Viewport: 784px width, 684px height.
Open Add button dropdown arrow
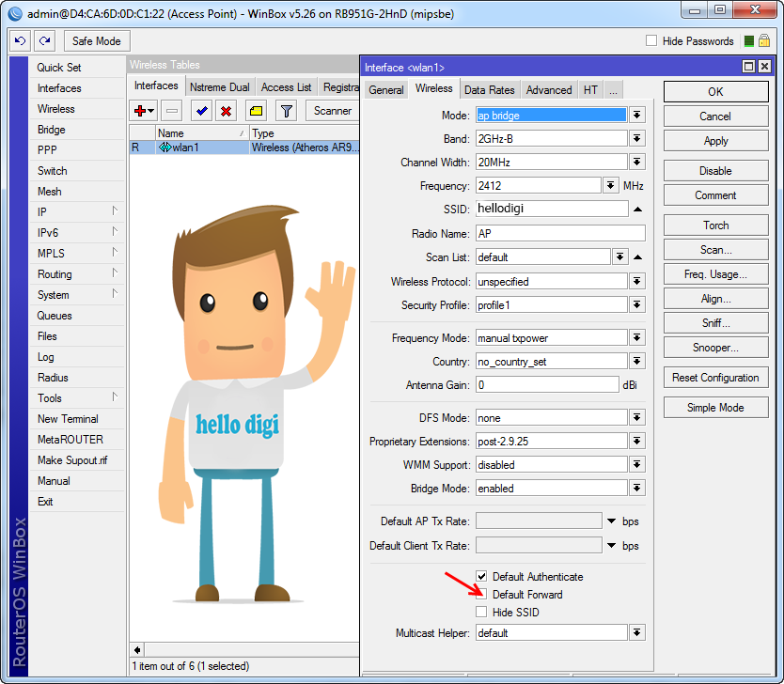click(x=150, y=111)
